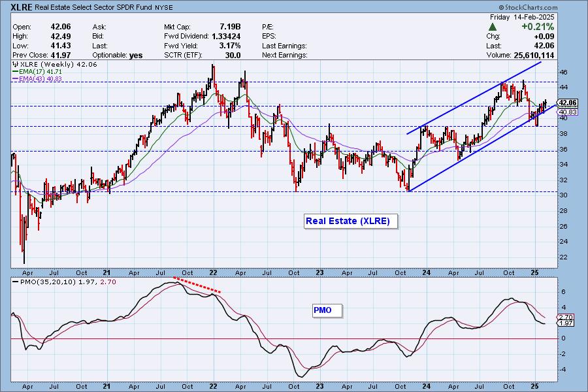Click the Chg value +0.09
This screenshot has width=588, height=392.
pyautogui.click(x=544, y=37)
